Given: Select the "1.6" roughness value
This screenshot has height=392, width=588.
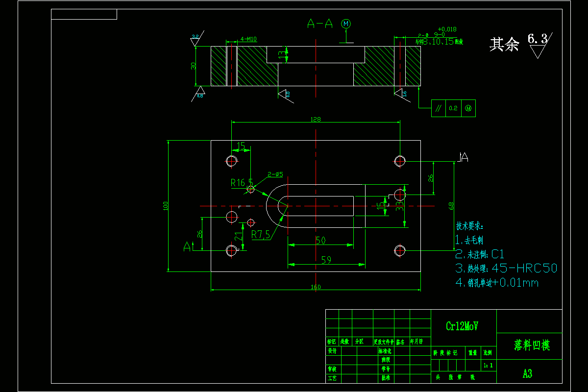Looking at the screenshot, I should tap(404, 93).
